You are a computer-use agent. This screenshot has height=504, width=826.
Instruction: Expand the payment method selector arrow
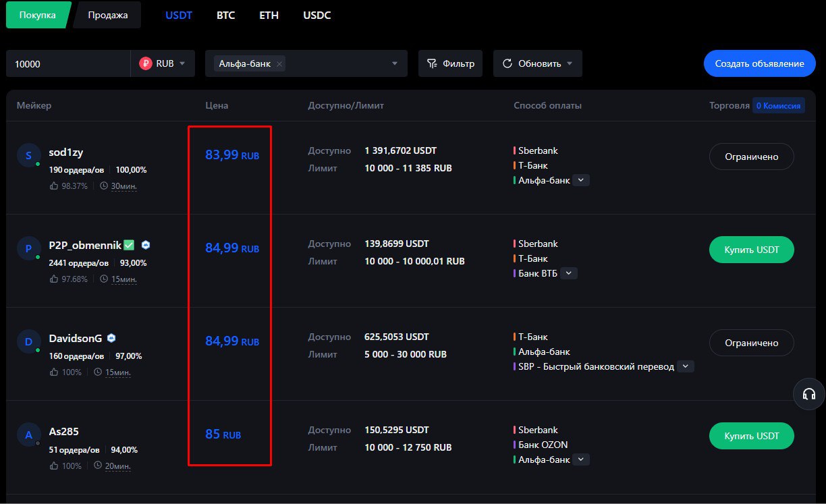(x=395, y=64)
